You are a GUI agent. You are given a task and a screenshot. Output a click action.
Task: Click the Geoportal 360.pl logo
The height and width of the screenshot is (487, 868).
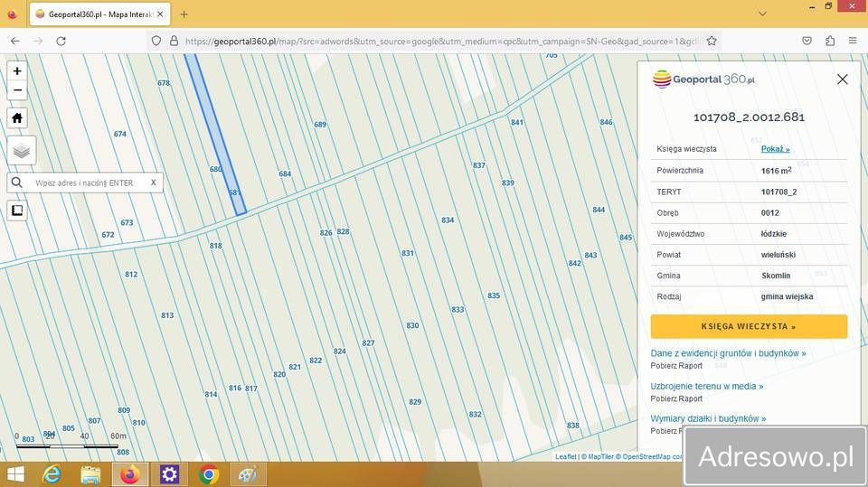point(703,80)
